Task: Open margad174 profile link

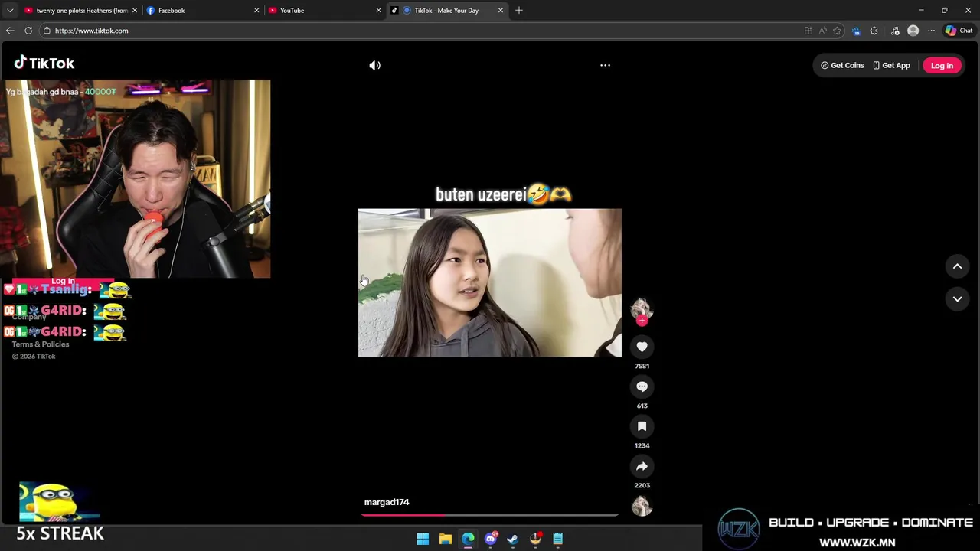Action: tap(387, 502)
